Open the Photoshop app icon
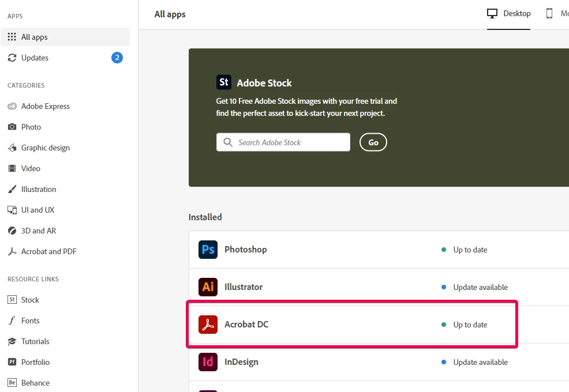This screenshot has width=569, height=392. [208, 250]
